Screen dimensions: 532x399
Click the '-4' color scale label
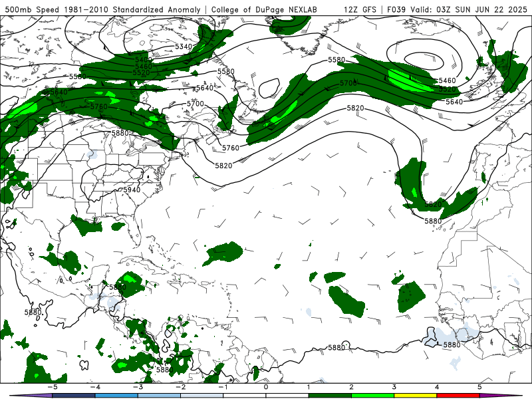94,387
